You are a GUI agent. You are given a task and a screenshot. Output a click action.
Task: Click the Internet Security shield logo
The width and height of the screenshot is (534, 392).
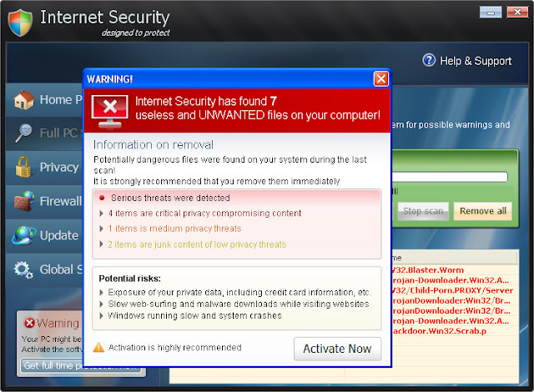[20, 23]
